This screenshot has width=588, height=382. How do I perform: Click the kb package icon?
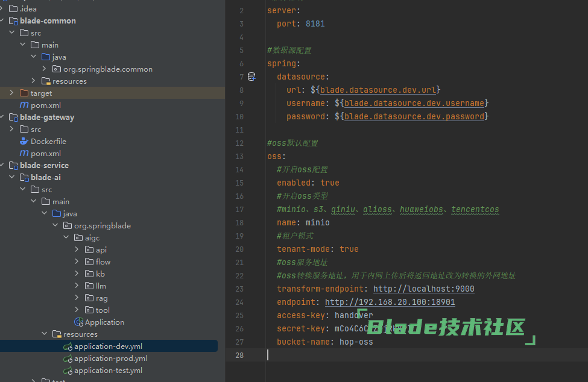89,274
